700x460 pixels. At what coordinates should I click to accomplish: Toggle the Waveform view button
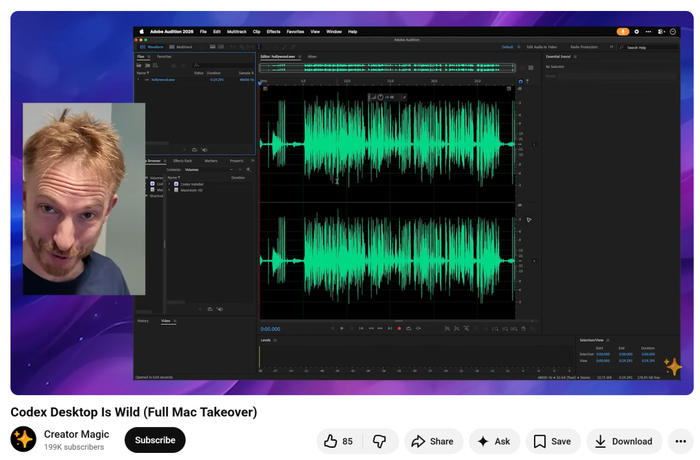(x=152, y=47)
